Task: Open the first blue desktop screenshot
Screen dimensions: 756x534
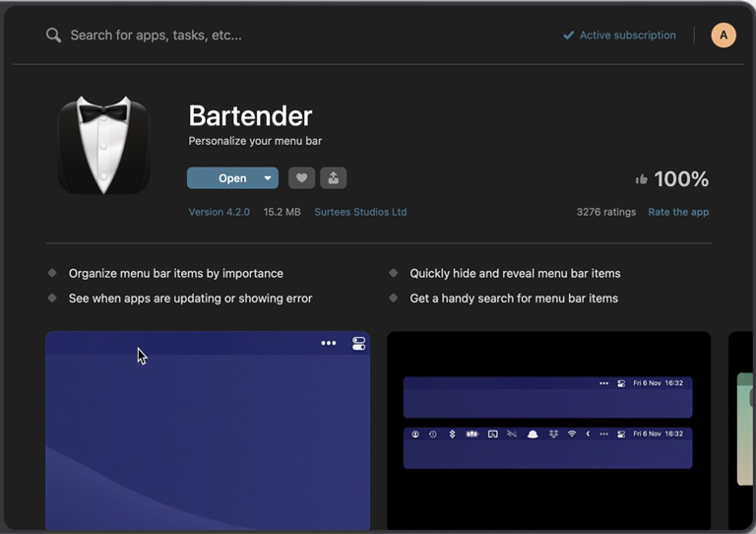Action: tap(208, 431)
